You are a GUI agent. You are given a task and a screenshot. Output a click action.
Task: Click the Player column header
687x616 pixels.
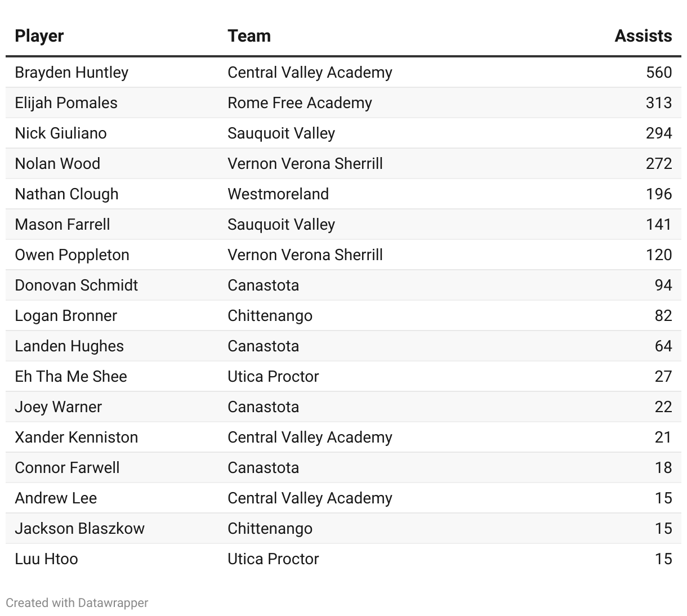[x=39, y=36]
